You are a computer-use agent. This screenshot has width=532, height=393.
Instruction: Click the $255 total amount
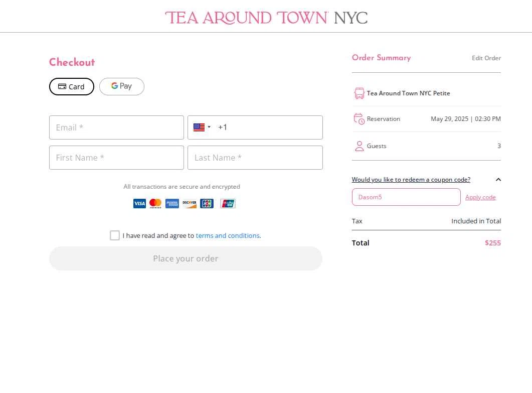(493, 243)
